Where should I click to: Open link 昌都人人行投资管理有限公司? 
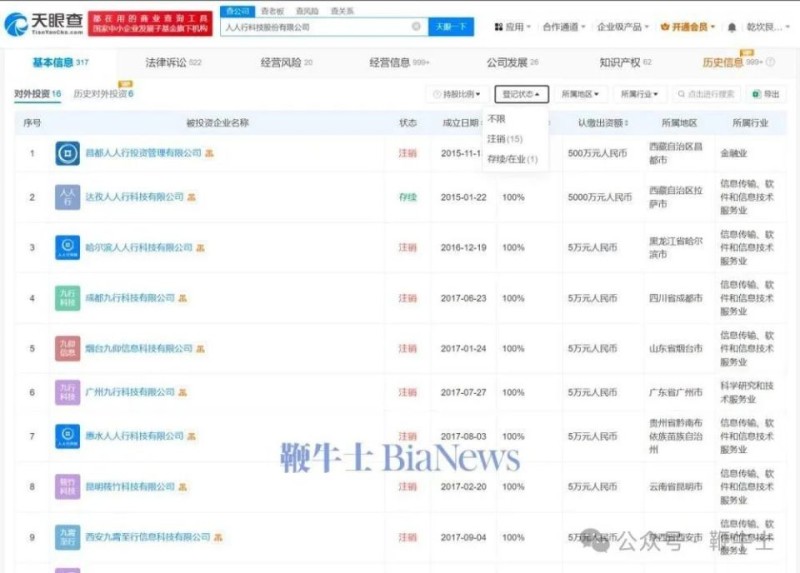(143, 153)
